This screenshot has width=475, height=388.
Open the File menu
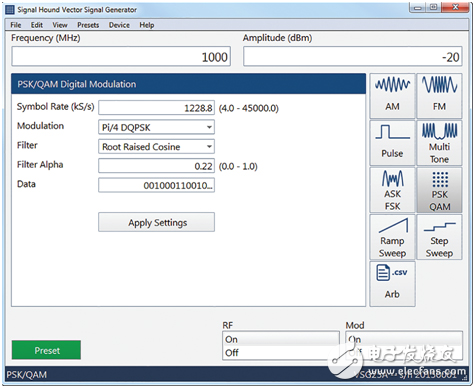(16, 25)
